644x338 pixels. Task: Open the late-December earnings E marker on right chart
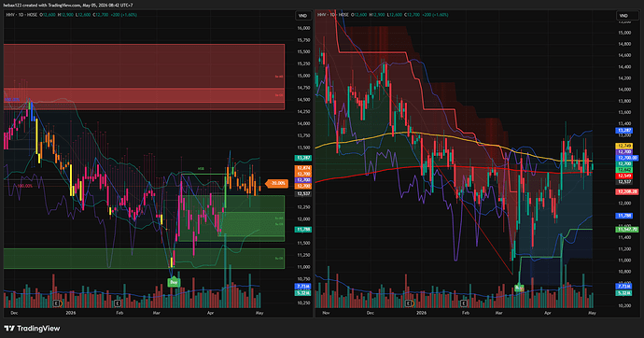click(409, 303)
